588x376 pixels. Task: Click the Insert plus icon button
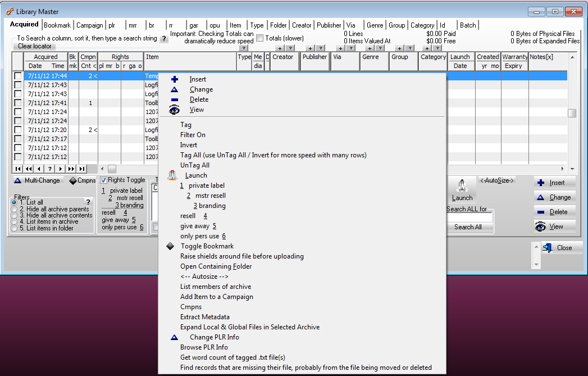tap(540, 183)
